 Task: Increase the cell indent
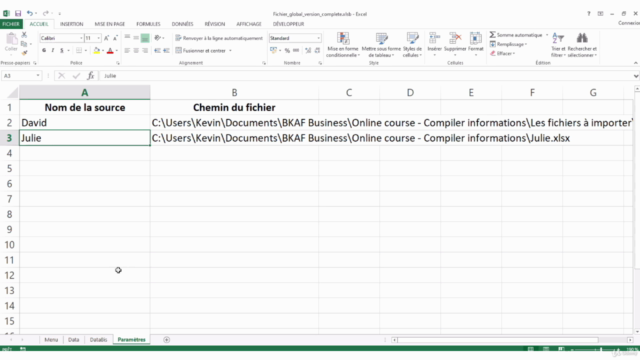(x=166, y=51)
